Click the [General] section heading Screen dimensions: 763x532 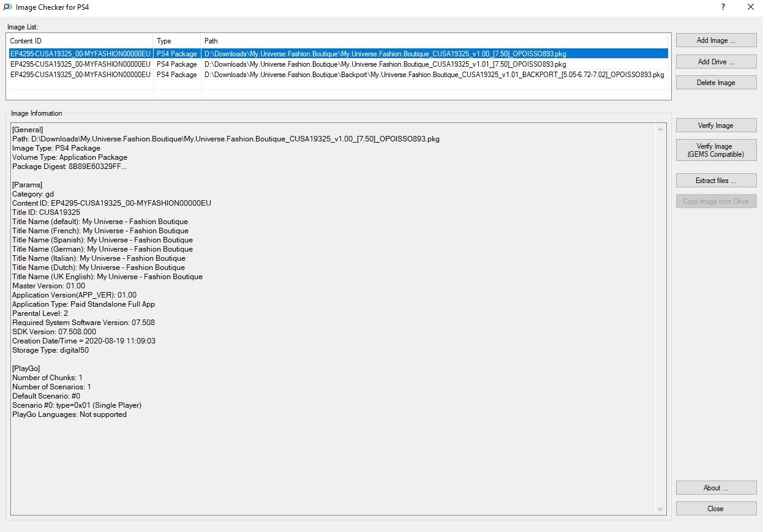tap(28, 130)
